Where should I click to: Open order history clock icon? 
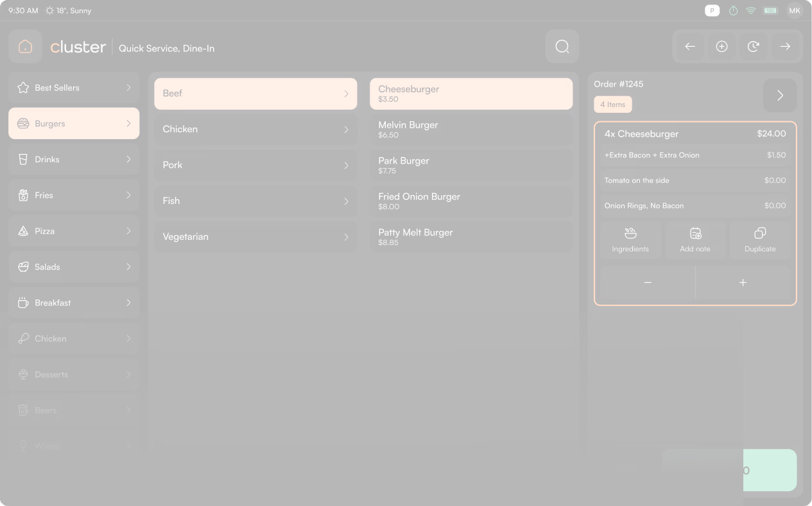tap(754, 46)
